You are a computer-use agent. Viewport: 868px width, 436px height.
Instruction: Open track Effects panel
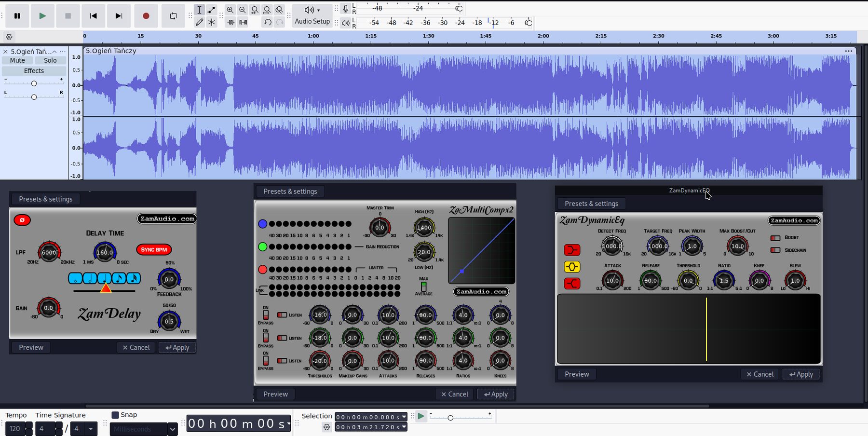coord(34,71)
